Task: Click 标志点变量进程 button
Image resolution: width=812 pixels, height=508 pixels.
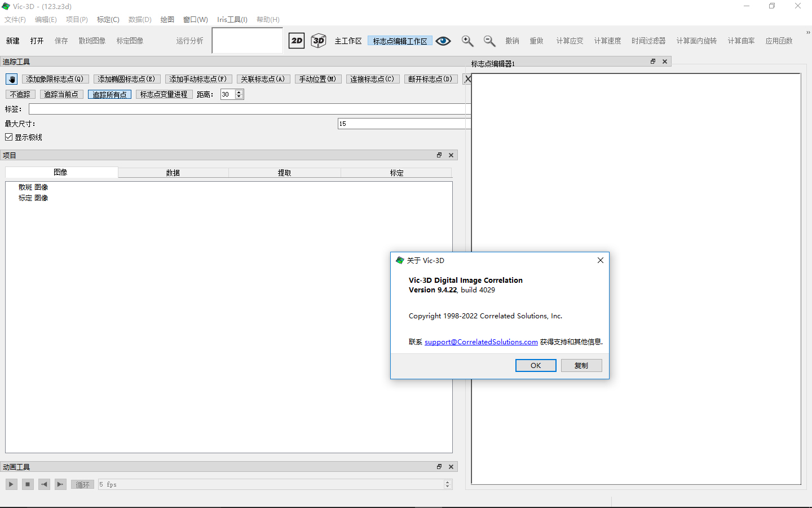Action: (164, 94)
